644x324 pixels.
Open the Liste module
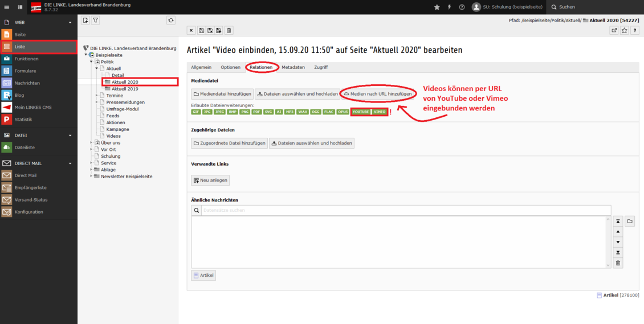click(39, 47)
